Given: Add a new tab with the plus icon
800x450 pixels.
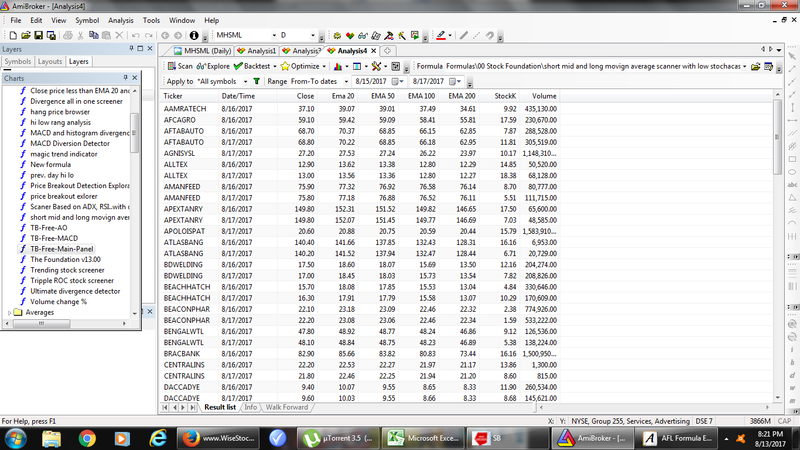Looking at the screenshot, I should coord(387,51).
